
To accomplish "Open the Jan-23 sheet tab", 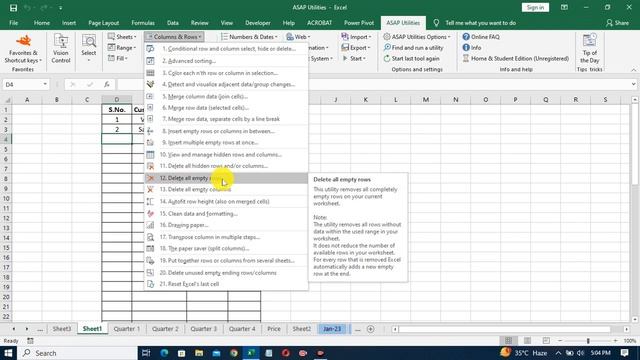I will [332, 329].
